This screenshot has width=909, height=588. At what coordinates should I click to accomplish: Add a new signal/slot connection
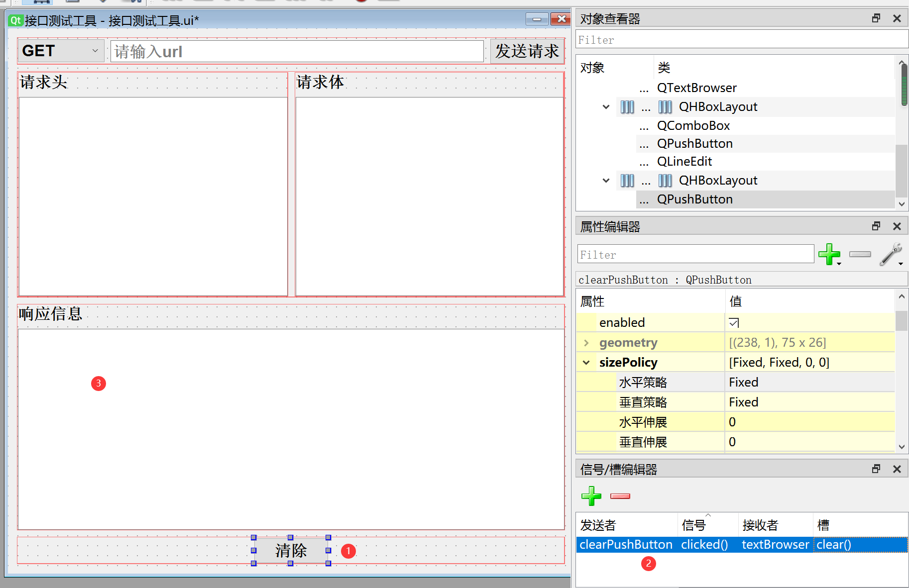(x=591, y=496)
